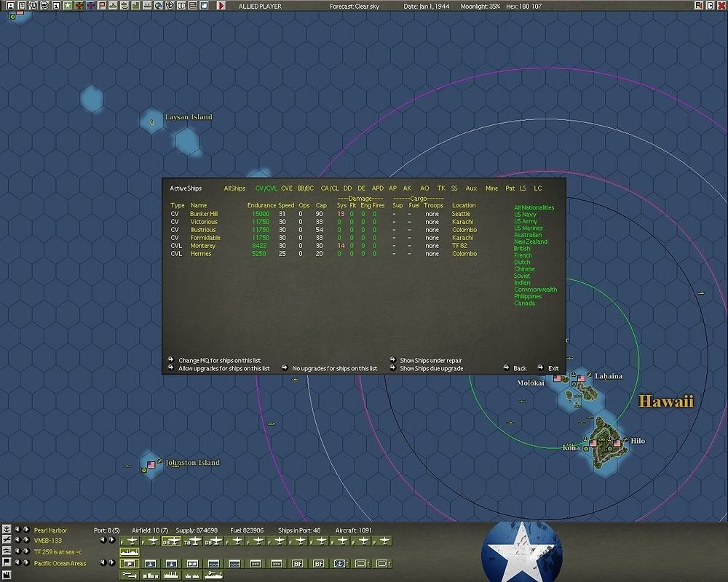Filter ships by US Navy nationality
This screenshot has height=582, width=728.
pos(525,215)
